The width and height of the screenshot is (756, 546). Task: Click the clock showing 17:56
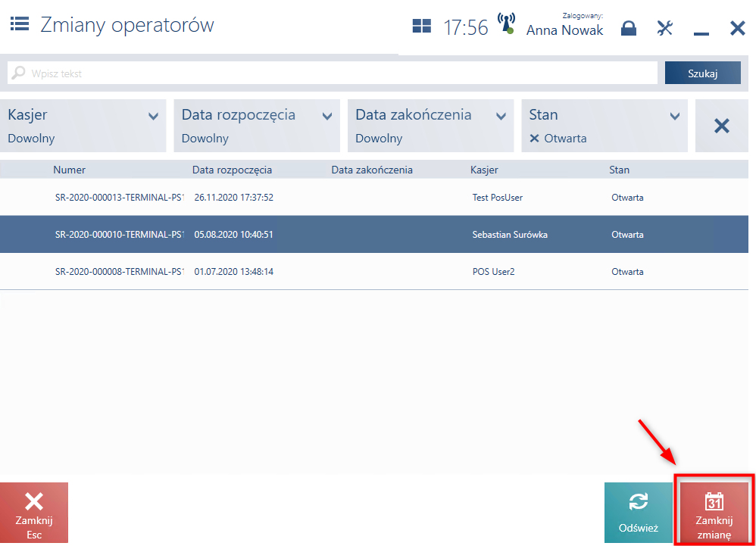tap(465, 28)
